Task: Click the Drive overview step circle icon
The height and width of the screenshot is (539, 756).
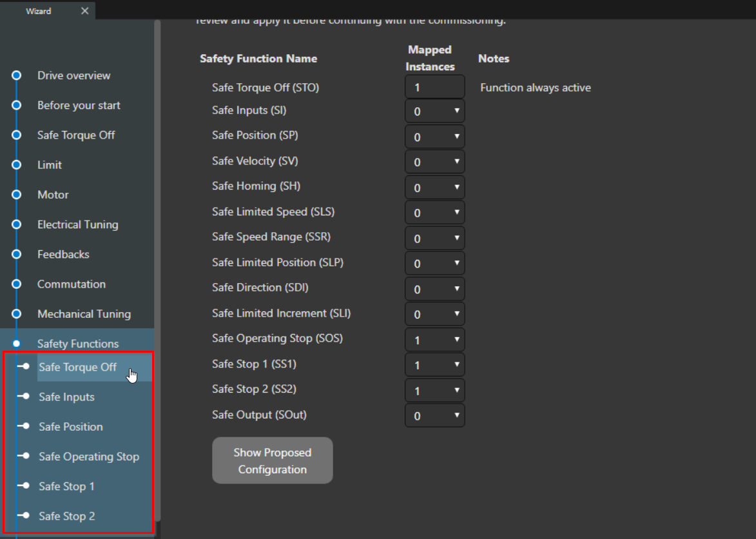Action: [17, 75]
